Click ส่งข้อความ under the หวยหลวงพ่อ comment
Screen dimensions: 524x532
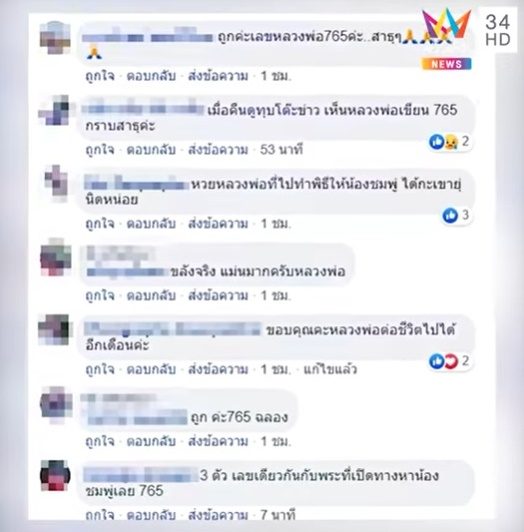pyautogui.click(x=218, y=224)
